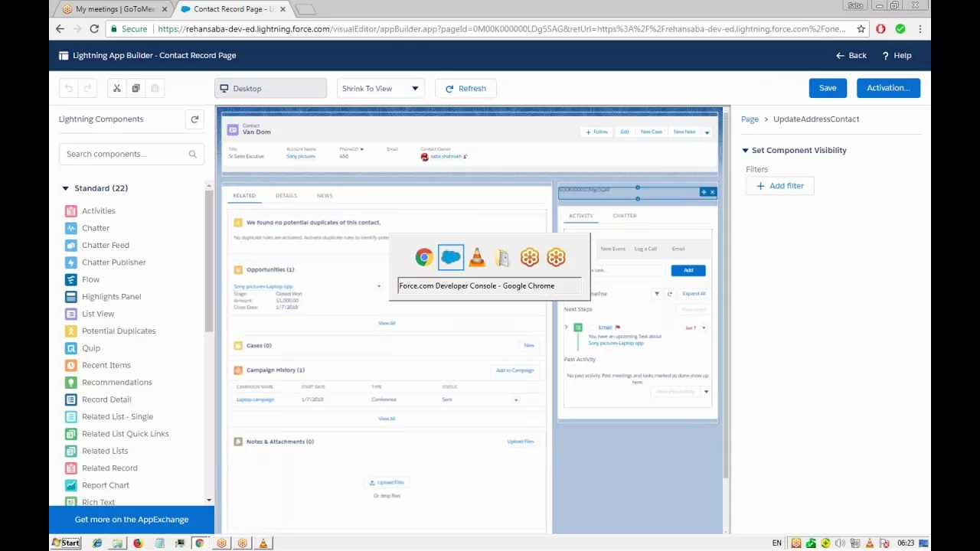
Task: Click the Undo arrow in builder toolbar
Action: [69, 89]
